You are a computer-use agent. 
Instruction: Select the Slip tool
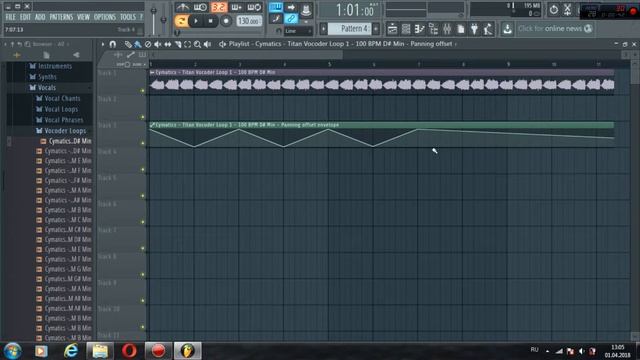pos(168,44)
